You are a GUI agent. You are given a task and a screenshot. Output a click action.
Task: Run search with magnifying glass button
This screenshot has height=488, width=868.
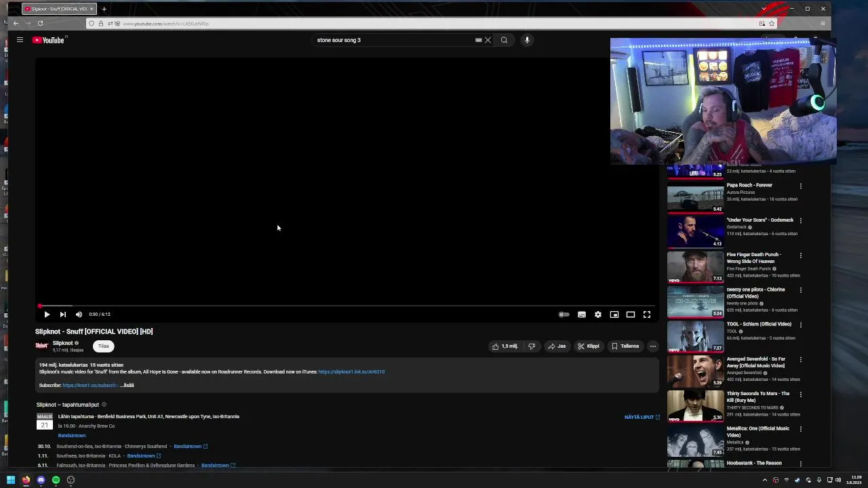(504, 40)
